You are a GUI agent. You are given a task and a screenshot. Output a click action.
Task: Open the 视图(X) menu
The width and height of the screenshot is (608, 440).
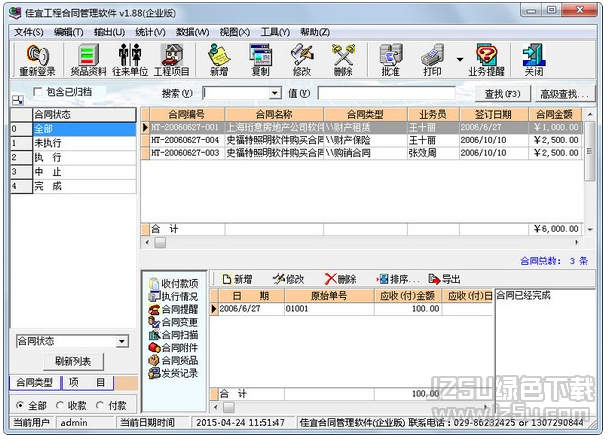[x=235, y=32]
